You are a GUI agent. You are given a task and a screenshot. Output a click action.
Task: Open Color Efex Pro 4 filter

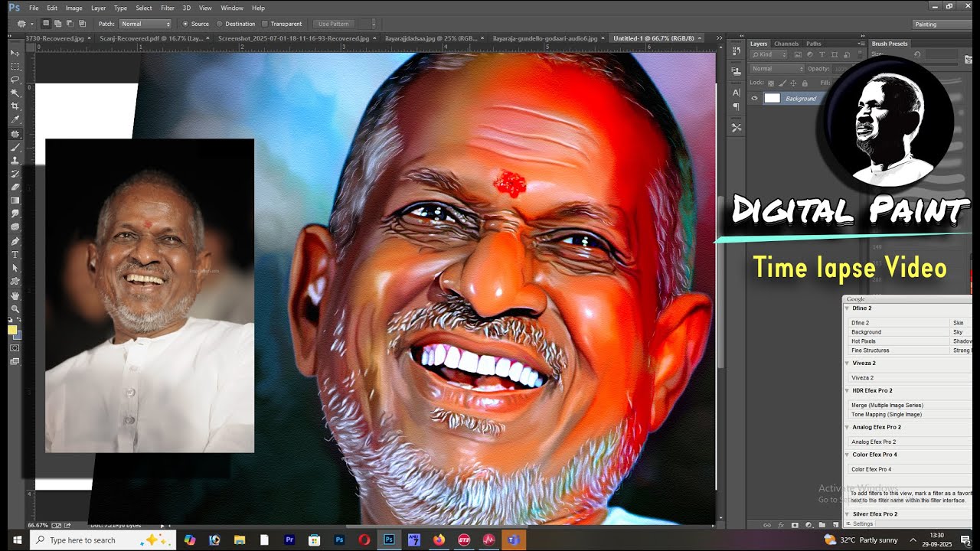click(x=871, y=469)
